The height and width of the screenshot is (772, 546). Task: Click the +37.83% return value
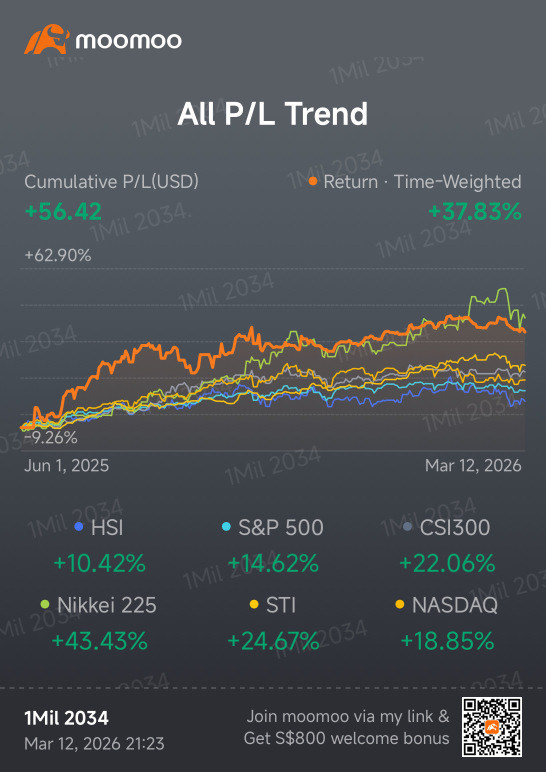[475, 212]
